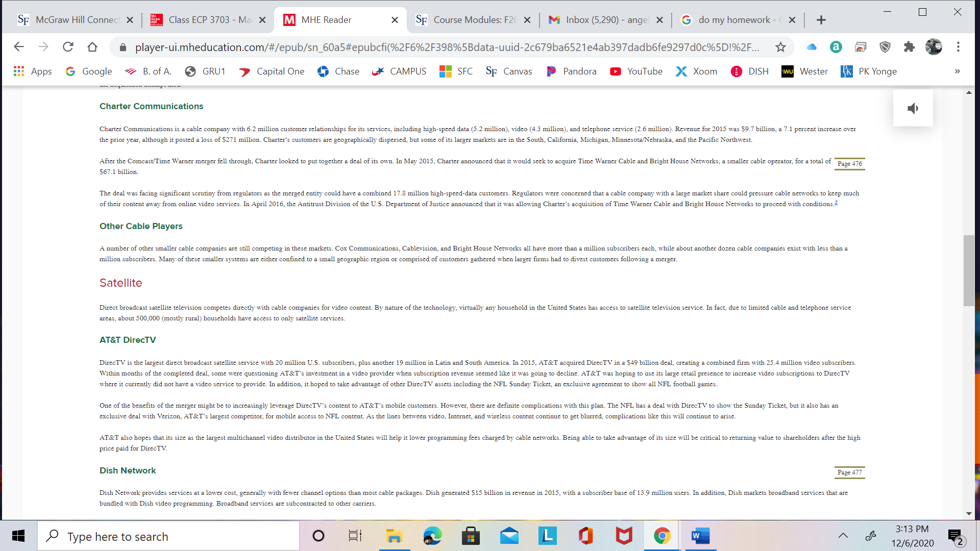
Task: Click the cast media extension icon
Action: click(x=860, y=47)
